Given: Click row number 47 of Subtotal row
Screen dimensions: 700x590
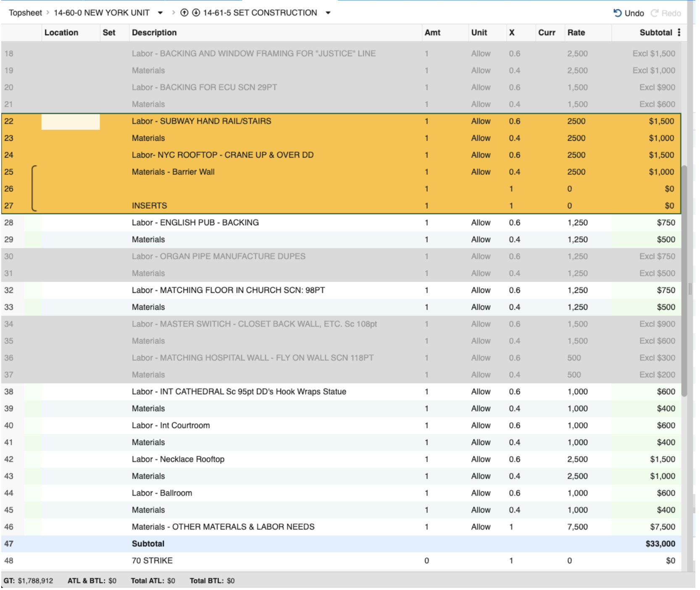Looking at the screenshot, I should click(x=9, y=544).
